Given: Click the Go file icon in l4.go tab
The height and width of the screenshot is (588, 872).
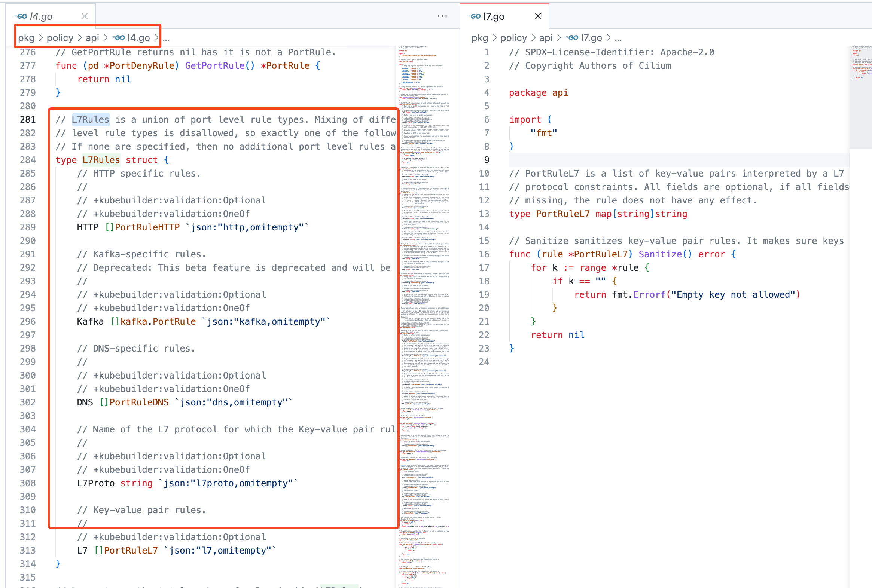Looking at the screenshot, I should pyautogui.click(x=21, y=16).
